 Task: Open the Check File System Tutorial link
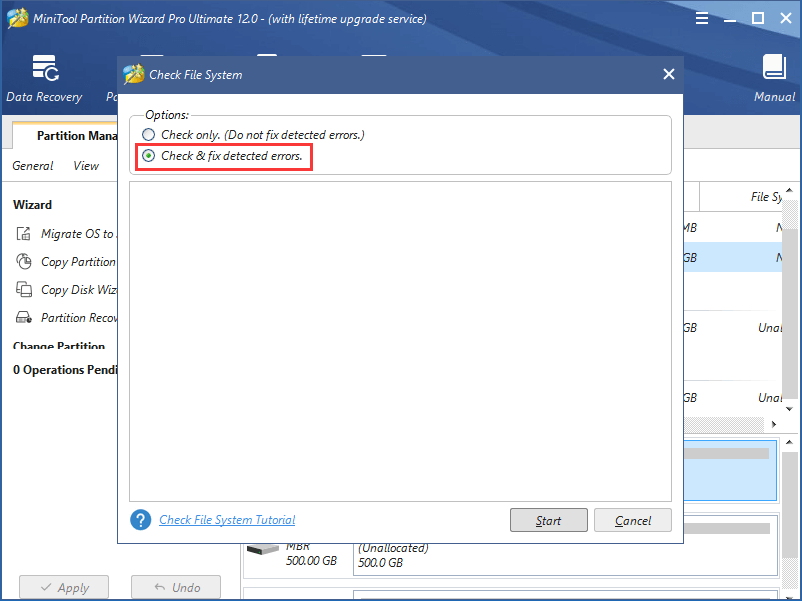(x=227, y=520)
